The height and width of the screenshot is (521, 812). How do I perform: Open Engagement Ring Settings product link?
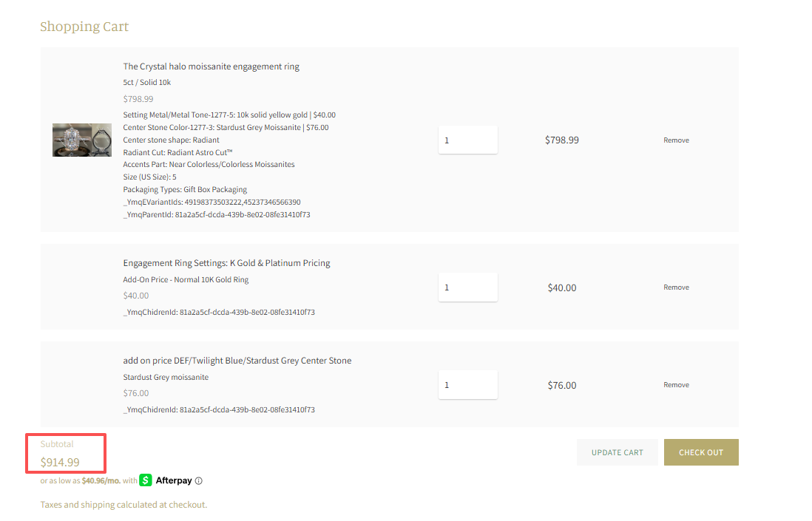pyautogui.click(x=226, y=263)
